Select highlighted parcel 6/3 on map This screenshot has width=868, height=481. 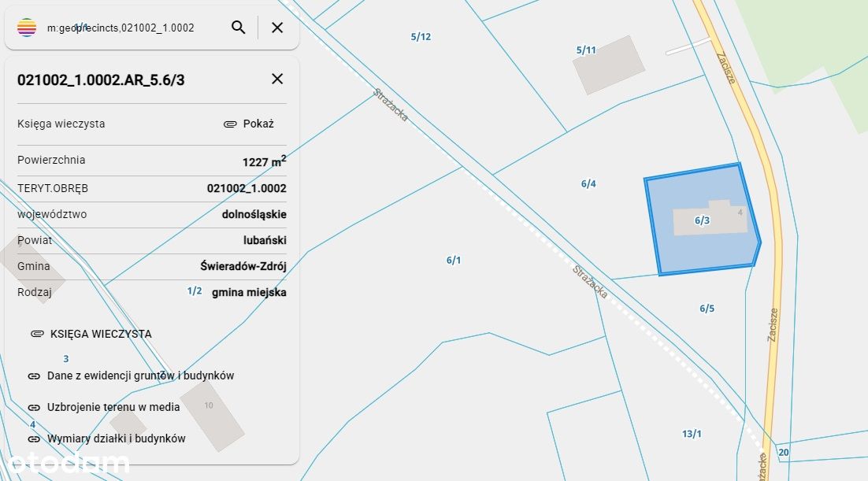(x=702, y=220)
